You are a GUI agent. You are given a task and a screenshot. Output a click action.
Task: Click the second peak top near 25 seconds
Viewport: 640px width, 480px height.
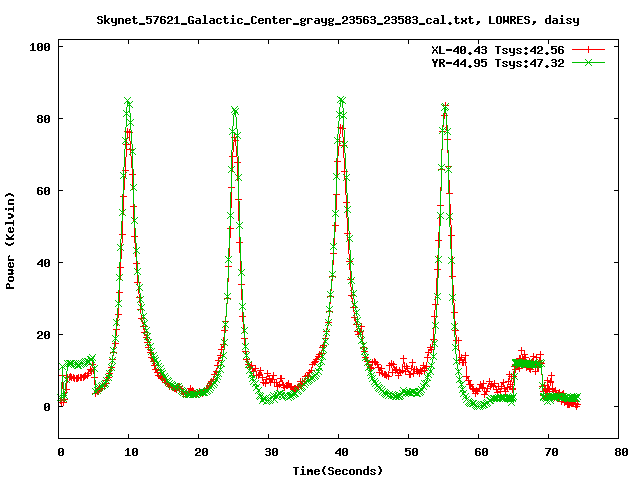pyautogui.click(x=235, y=111)
